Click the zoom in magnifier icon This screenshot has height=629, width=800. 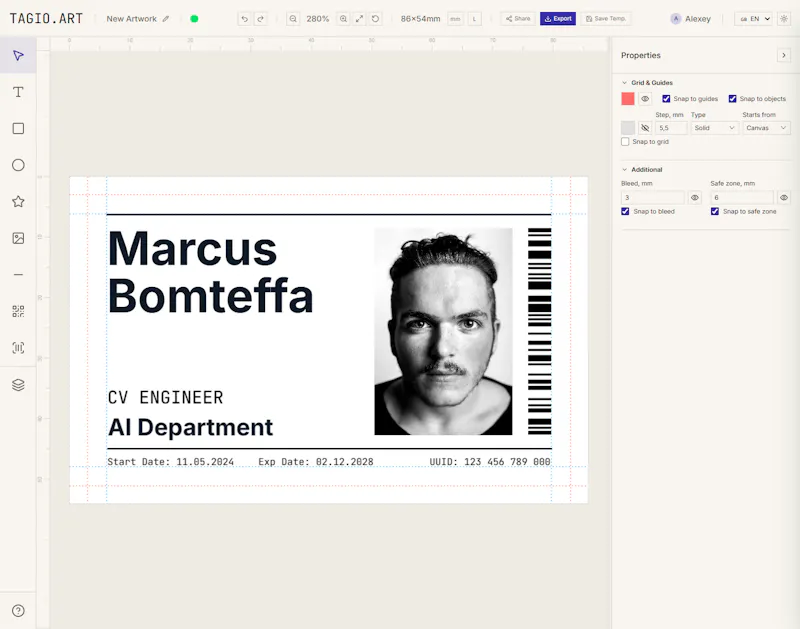pos(343,19)
